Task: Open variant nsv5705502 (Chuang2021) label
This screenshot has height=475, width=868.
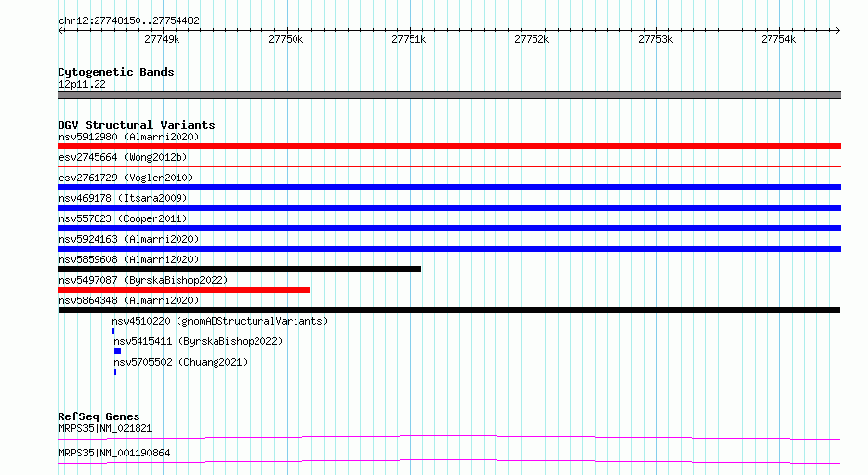Action: coord(180,362)
